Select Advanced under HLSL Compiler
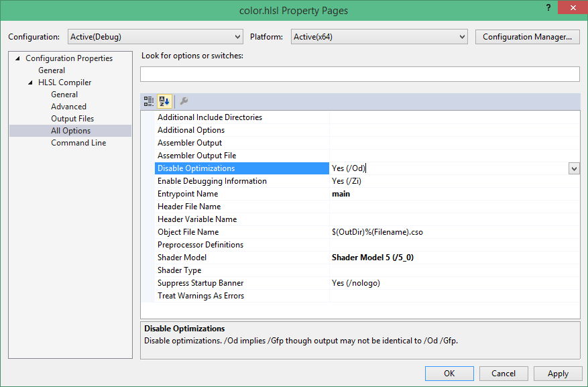Image resolution: width=588 pixels, height=387 pixels. [x=68, y=107]
